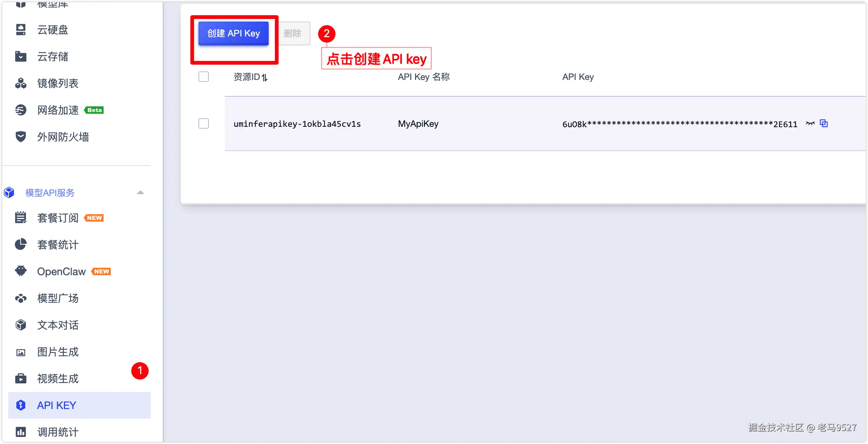
Task: Click the MyApiKey name cell
Action: pyautogui.click(x=418, y=123)
